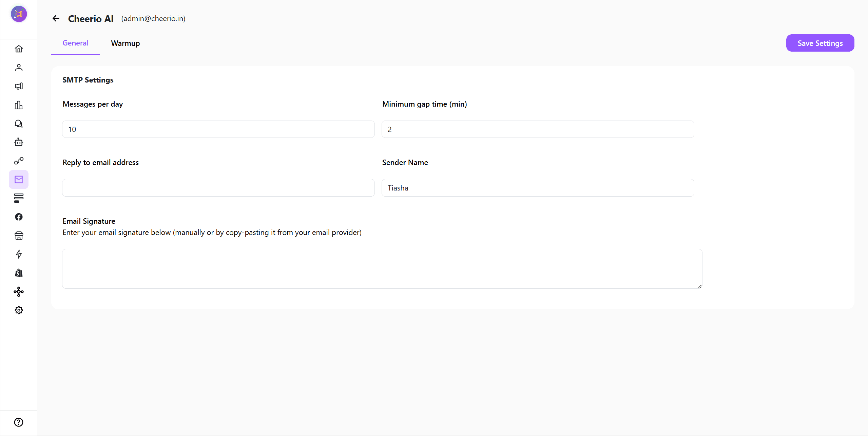Viewport: 868px width, 436px height.
Task: Click the Save Settings button
Action: tap(820, 43)
